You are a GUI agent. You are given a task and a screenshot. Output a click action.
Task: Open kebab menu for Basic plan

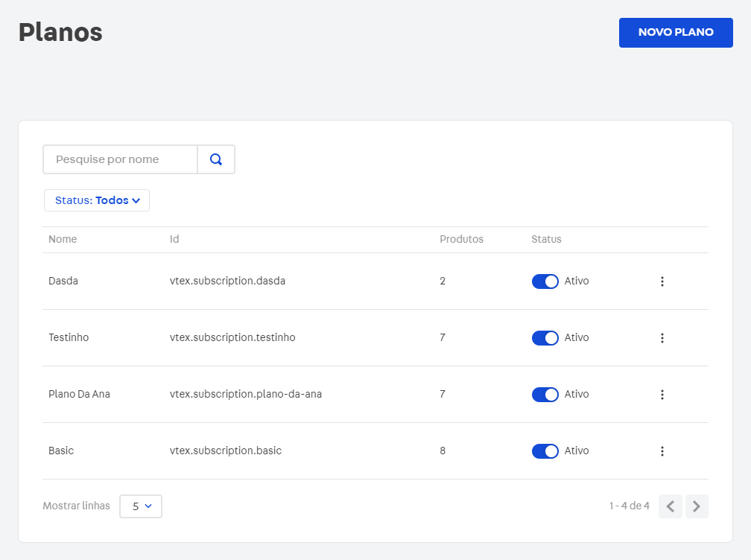click(x=662, y=451)
